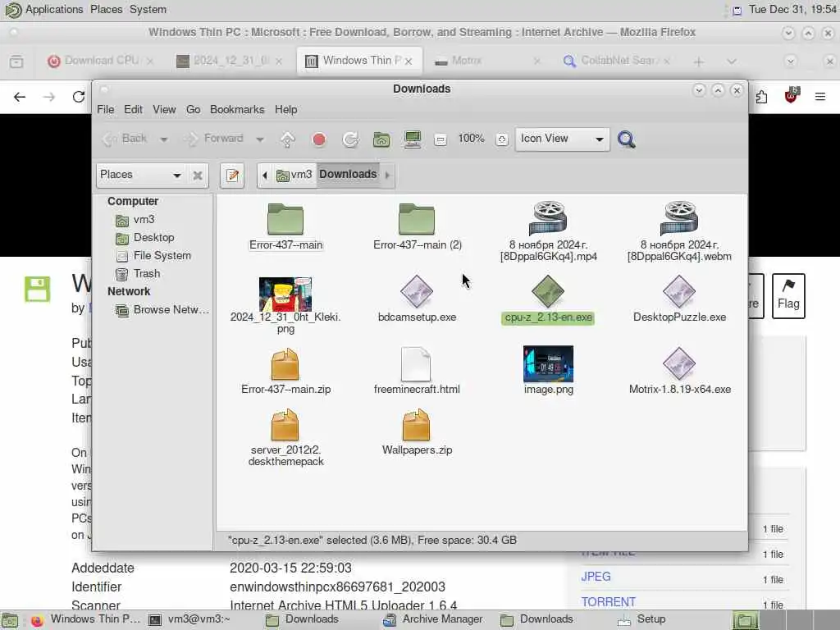840x630 pixels.
Task: Open the search magnifier in the file manager
Action: [626, 139]
